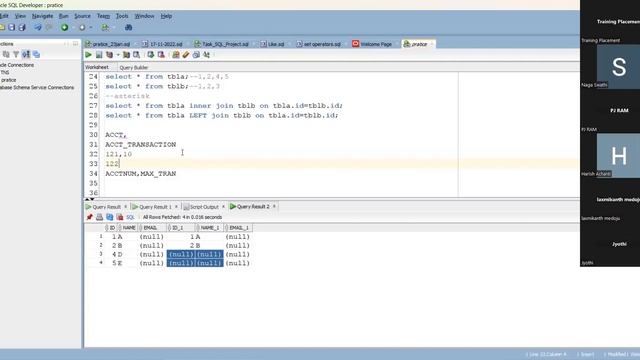Click the grey circle icon in main toolbar
Image resolution: width=640 pixels, height=360 pixels.
82,27
